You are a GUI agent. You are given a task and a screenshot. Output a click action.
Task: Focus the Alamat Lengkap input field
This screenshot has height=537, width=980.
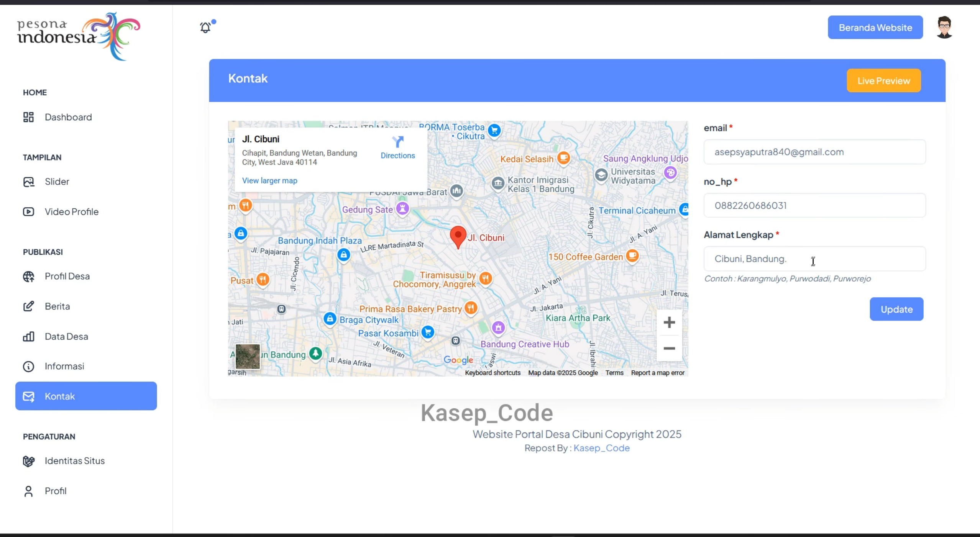pyautogui.click(x=814, y=259)
